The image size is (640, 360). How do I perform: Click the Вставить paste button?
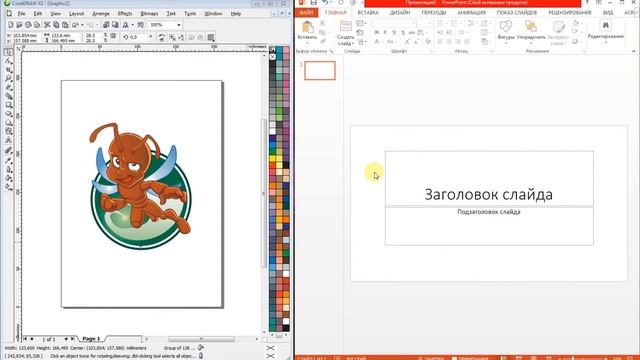[x=307, y=29]
